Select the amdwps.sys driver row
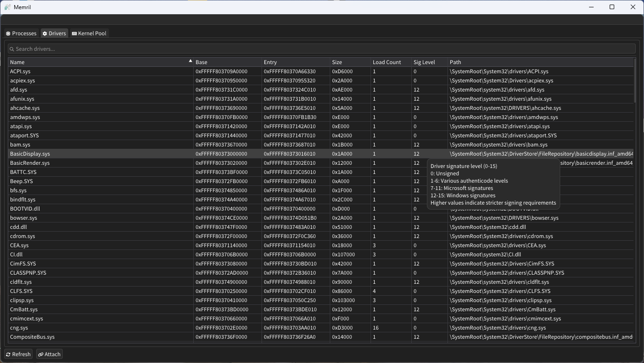Viewport: 644px width, 363px height. click(x=321, y=117)
